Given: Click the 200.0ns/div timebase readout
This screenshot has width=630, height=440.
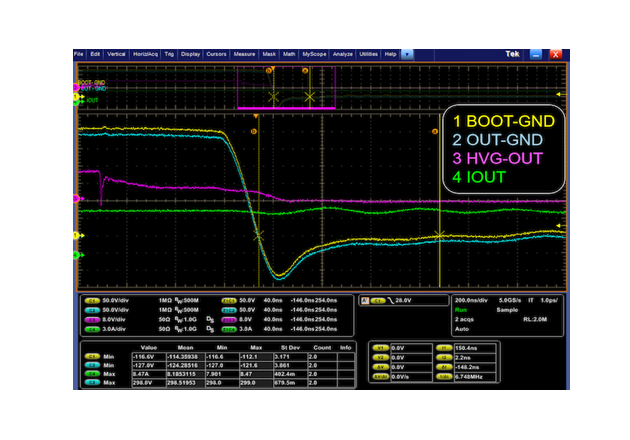Looking at the screenshot, I should coord(471,301).
